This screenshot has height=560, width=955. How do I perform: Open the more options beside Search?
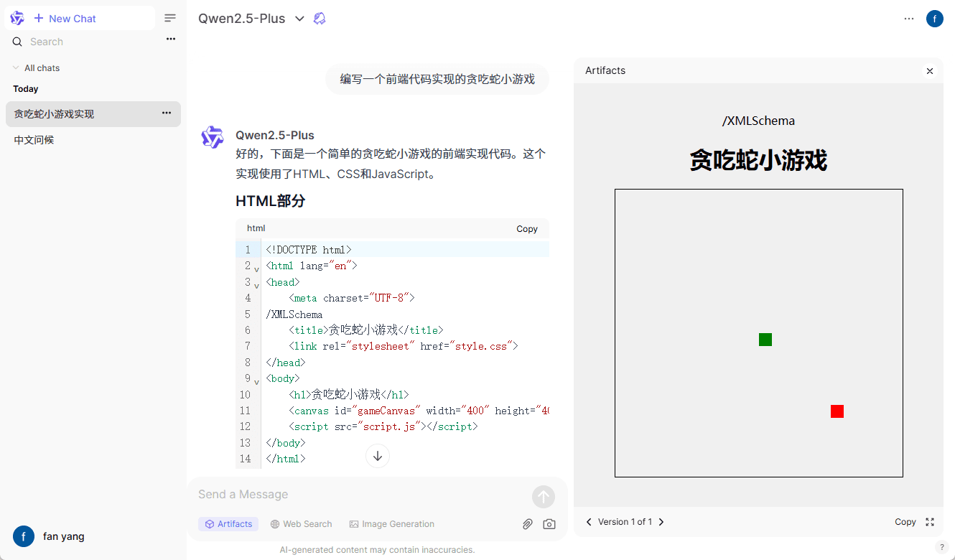click(171, 39)
